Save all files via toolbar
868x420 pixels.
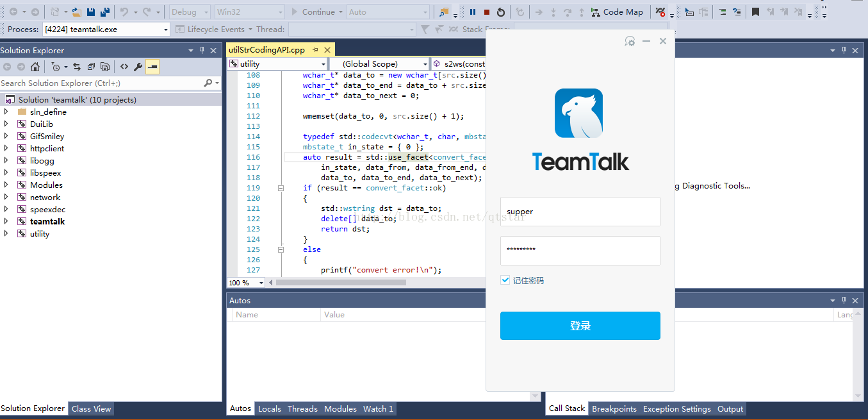[104, 12]
